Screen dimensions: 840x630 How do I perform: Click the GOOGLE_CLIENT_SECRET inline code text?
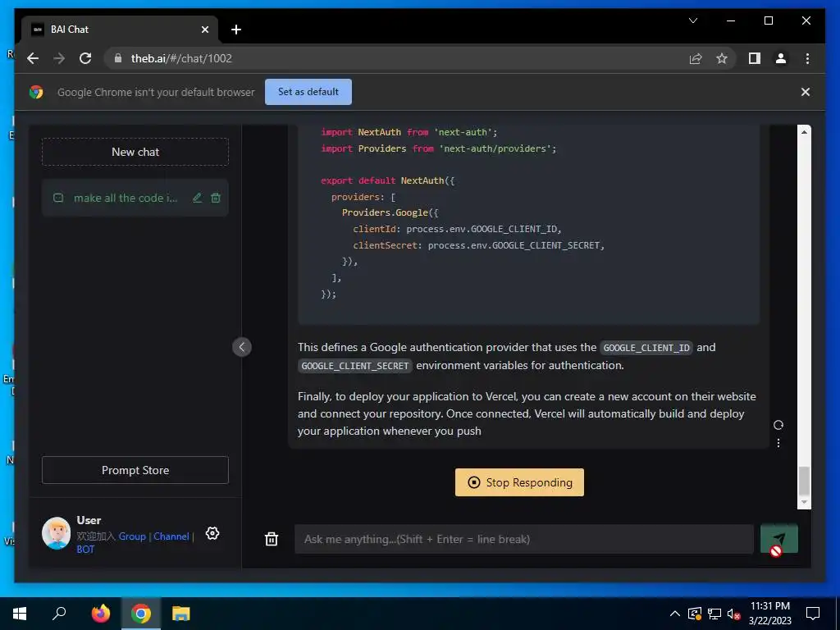354,366
